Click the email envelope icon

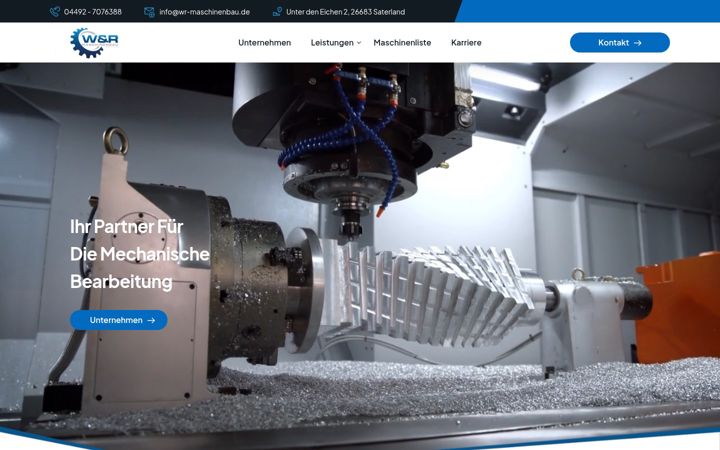tap(149, 12)
